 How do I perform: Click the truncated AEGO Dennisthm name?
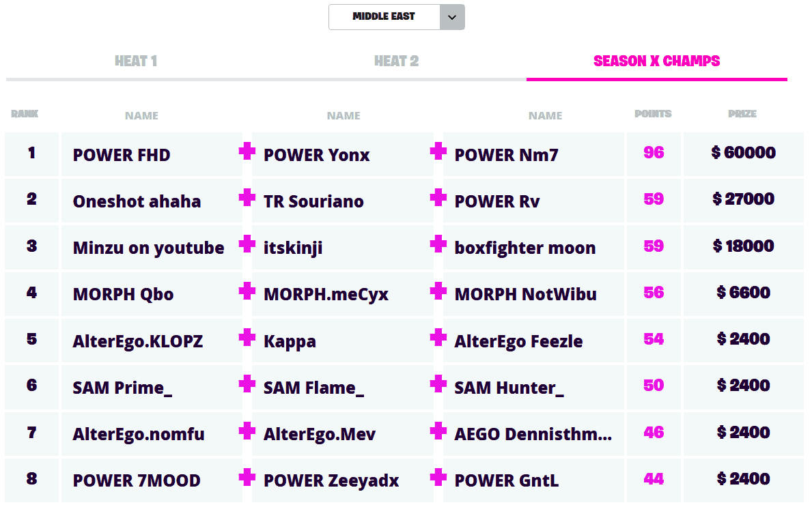(533, 434)
